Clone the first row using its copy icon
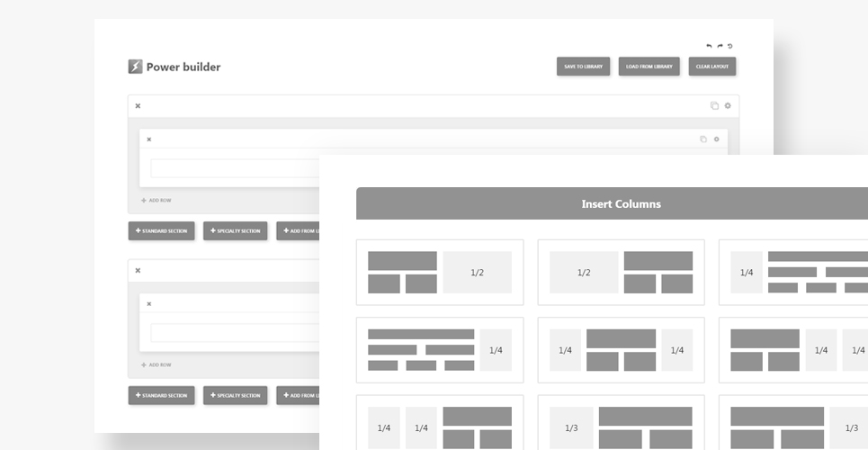The image size is (868, 450). (703, 139)
